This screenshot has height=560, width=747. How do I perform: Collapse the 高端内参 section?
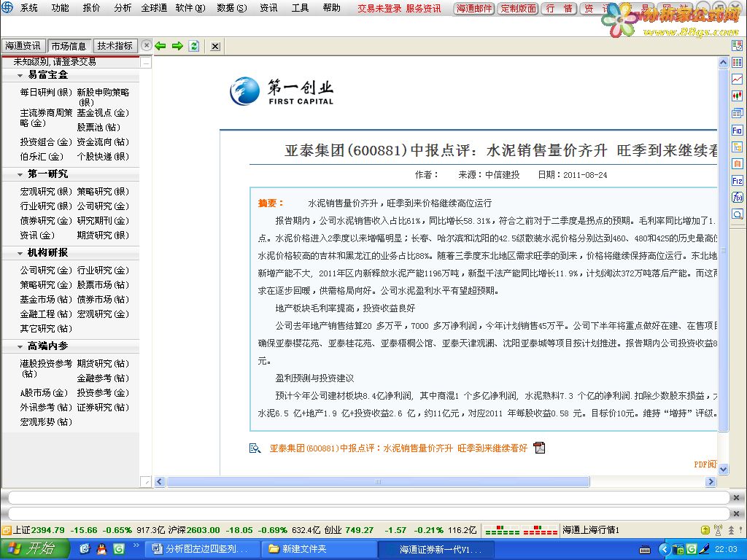[20, 346]
